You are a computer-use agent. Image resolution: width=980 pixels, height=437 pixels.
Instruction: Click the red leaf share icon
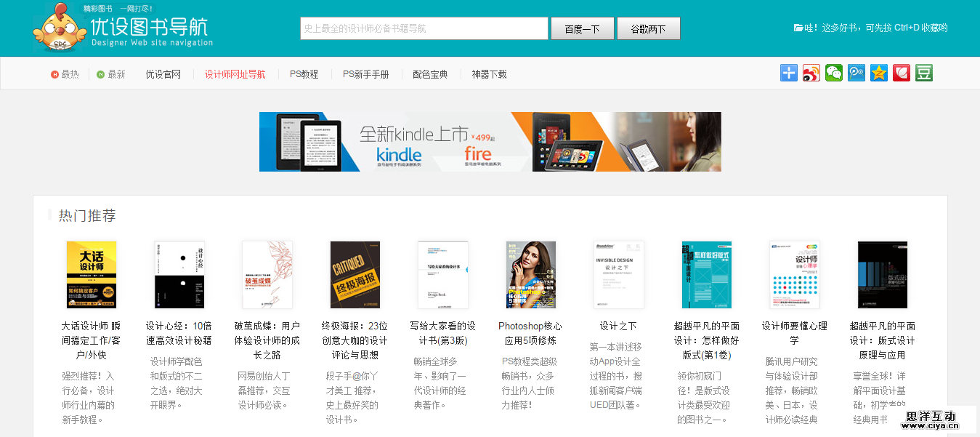pyautogui.click(x=902, y=73)
